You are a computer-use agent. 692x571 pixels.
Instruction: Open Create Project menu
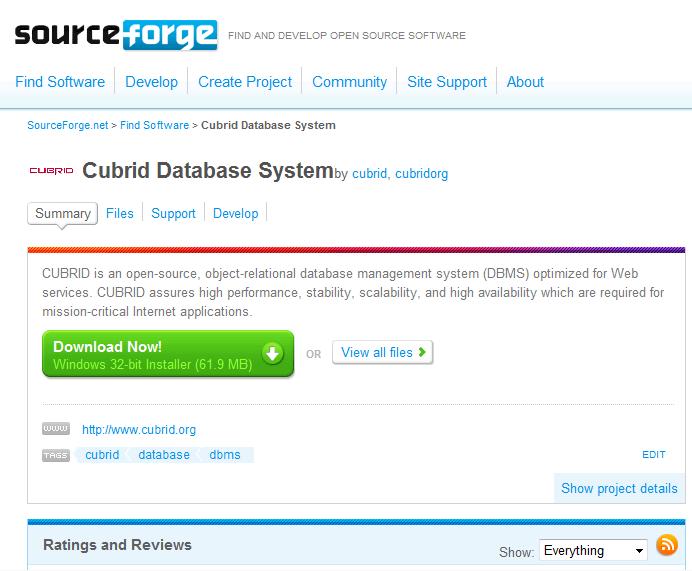pos(245,82)
